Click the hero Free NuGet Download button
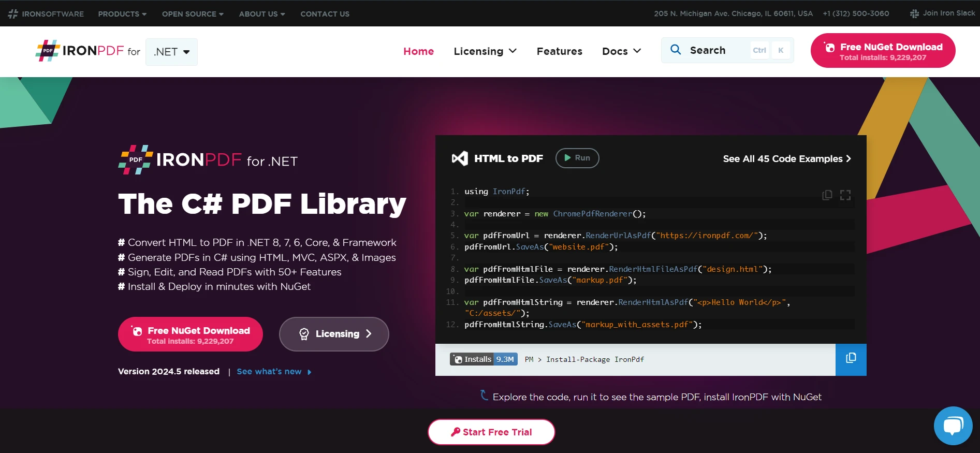980x453 pixels. tap(191, 334)
